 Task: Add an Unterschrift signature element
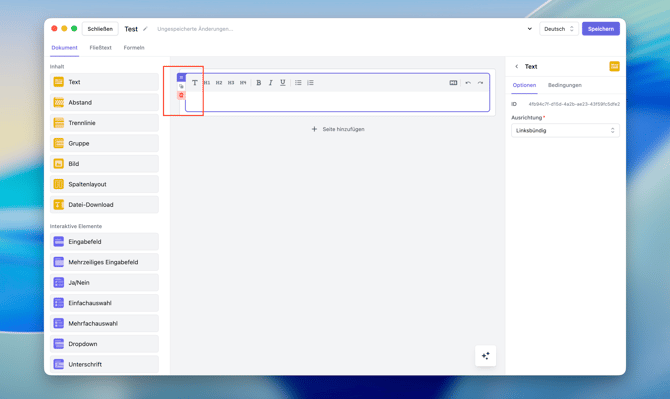104,364
